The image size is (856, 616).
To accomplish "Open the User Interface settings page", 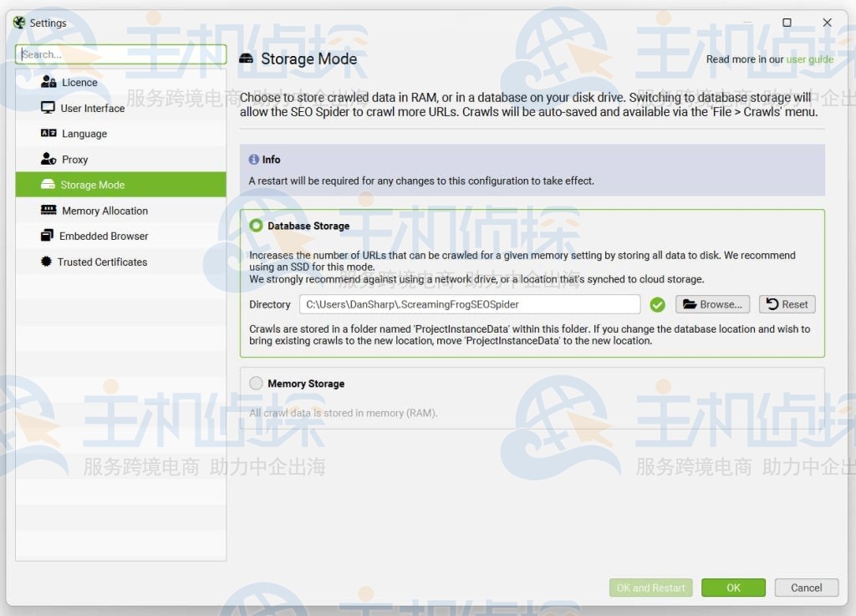I will (x=120, y=108).
